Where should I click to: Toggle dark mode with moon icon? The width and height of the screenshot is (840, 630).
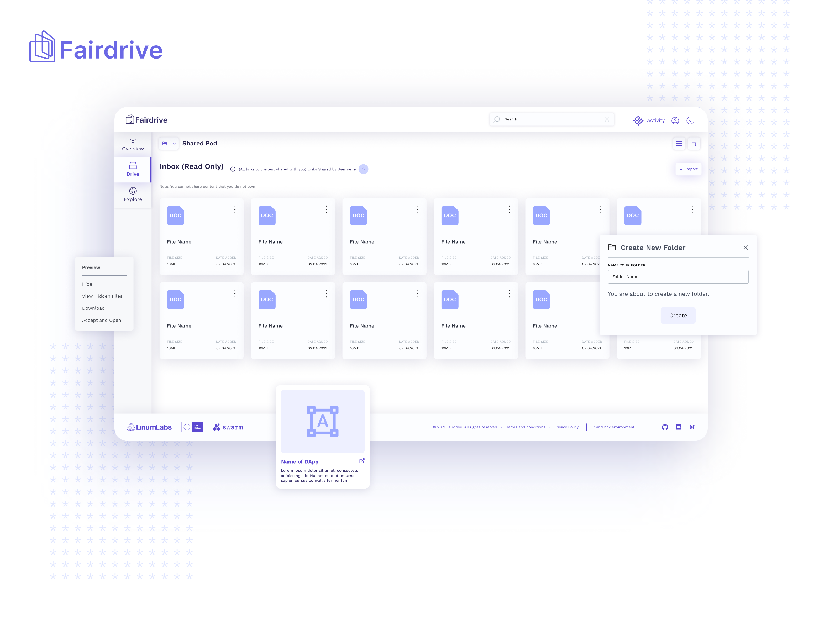coord(690,120)
